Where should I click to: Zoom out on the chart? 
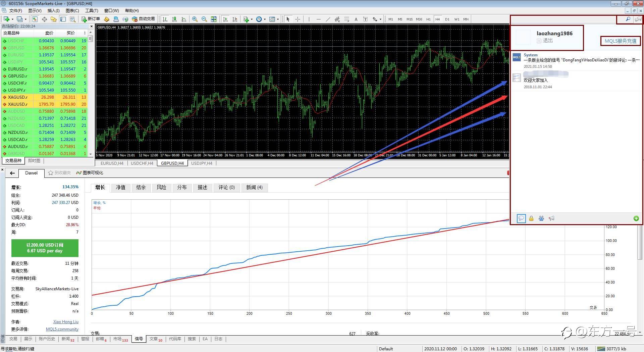(204, 19)
